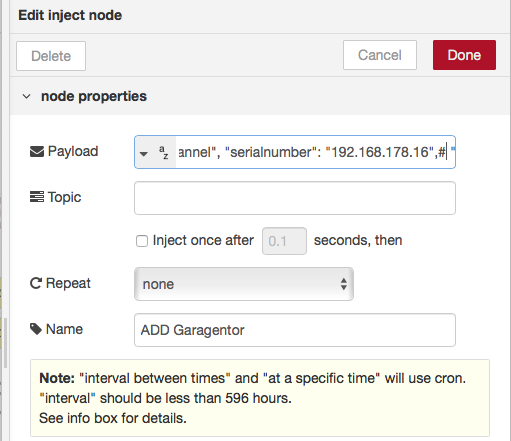Screen dimensions: 511x441
Task: Click the 'Inject once after' label
Action: pos(203,240)
